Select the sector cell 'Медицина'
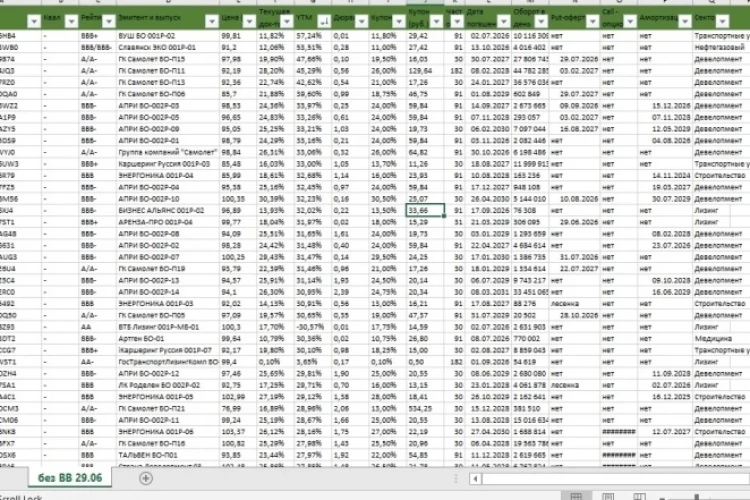The width and height of the screenshot is (750, 500). coord(721,339)
